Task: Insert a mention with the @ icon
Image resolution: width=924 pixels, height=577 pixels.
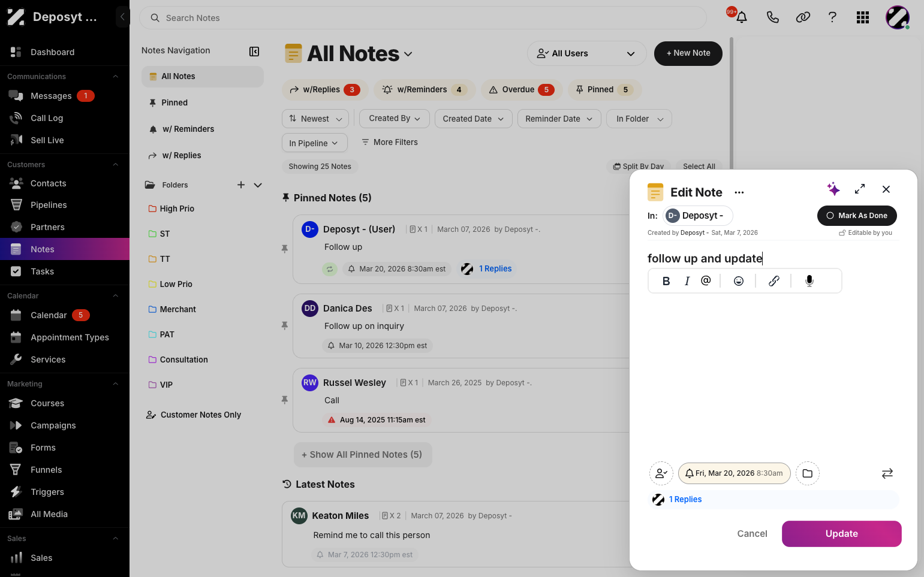Action: [x=706, y=280]
